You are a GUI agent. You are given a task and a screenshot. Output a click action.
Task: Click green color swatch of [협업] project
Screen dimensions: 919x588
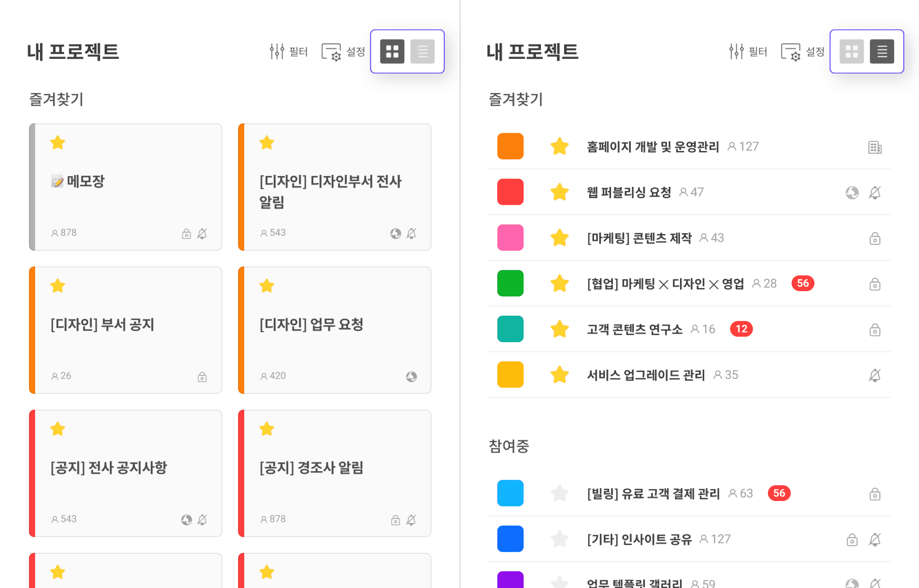510,283
